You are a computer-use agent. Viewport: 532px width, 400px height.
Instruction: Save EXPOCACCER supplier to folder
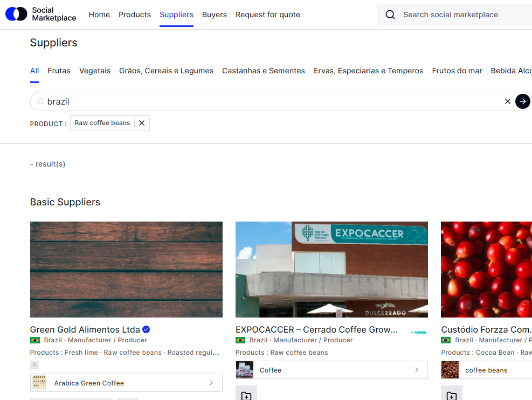(x=246, y=395)
